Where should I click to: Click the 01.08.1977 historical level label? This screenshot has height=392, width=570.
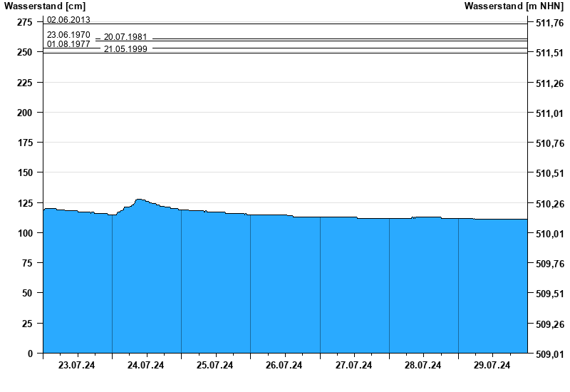[x=68, y=44]
